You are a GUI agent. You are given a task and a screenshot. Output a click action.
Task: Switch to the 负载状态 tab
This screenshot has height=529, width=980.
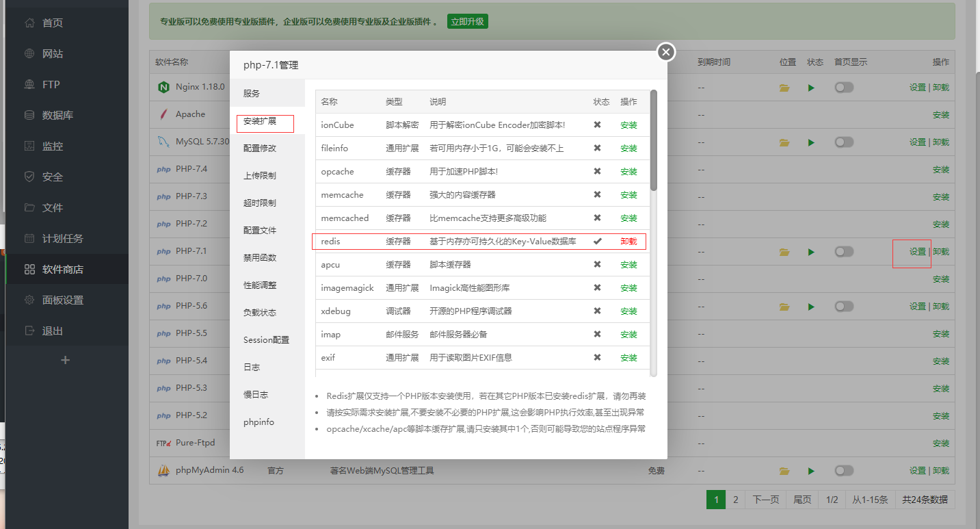[267, 313]
